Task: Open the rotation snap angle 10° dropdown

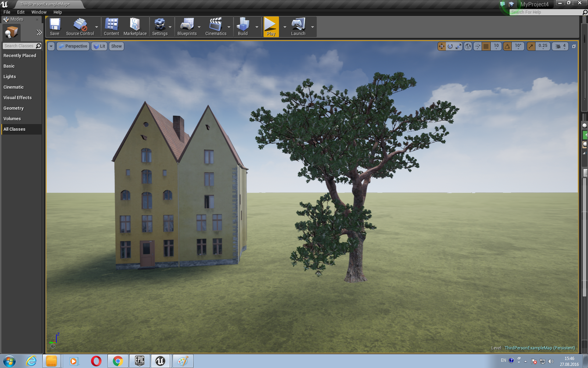Action: coord(518,46)
